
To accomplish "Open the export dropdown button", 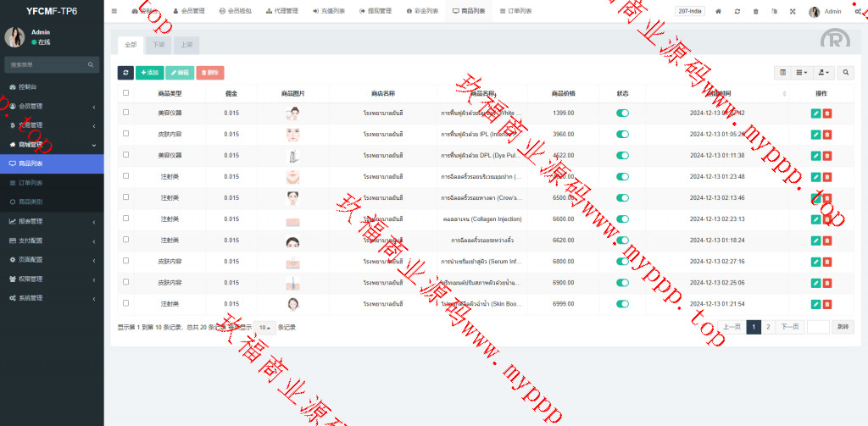I will click(x=823, y=73).
